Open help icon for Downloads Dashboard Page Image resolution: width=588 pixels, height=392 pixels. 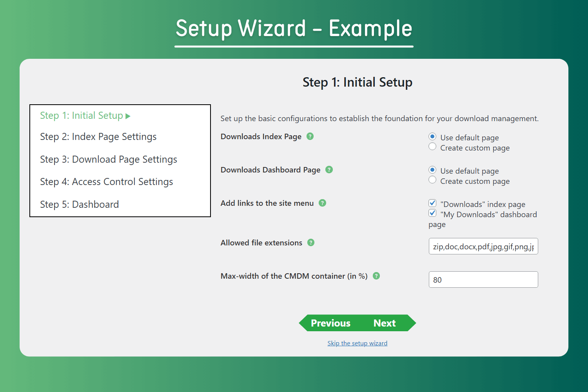329,170
